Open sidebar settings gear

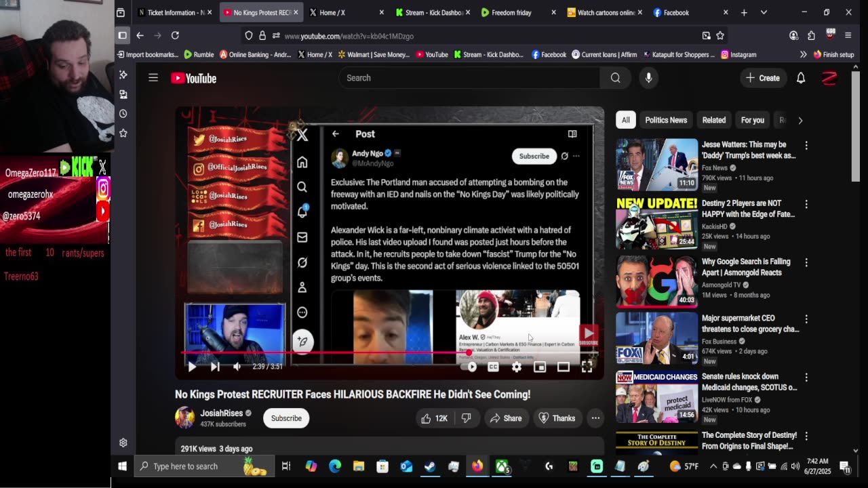click(x=123, y=443)
